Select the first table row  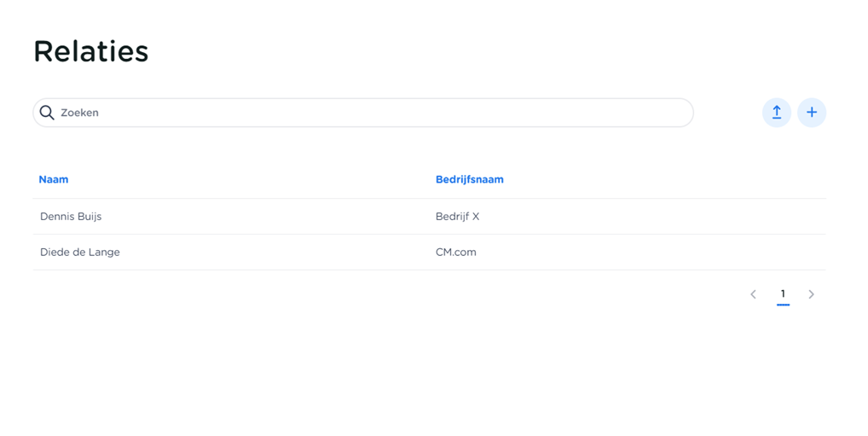click(256, 217)
